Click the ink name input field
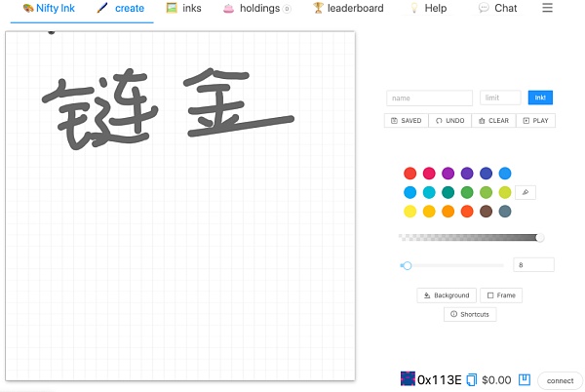The height and width of the screenshot is (392, 585). tap(429, 98)
